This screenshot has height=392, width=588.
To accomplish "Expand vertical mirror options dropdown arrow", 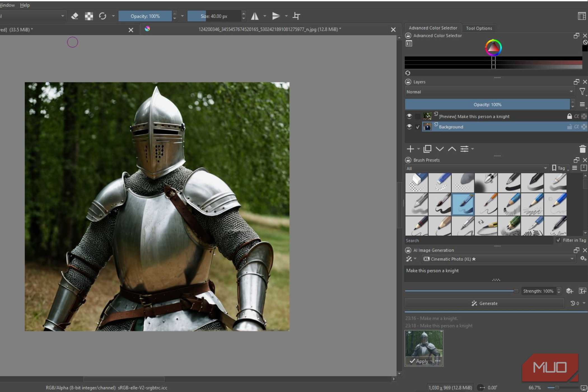I will pyautogui.click(x=286, y=16).
